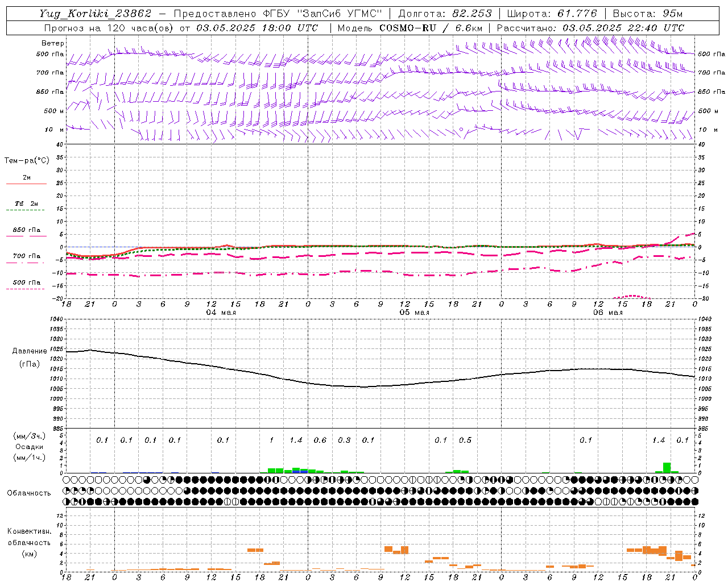The width and height of the screenshot is (728, 582).
Task: Click the station title Yug_Korliki_23862
Action: coord(96,14)
